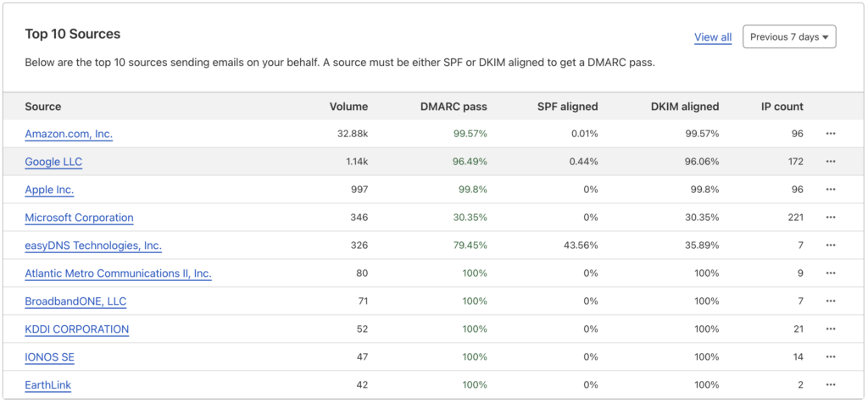The height and width of the screenshot is (403, 868).
Task: Open the Google LLC source link
Action: point(53,162)
